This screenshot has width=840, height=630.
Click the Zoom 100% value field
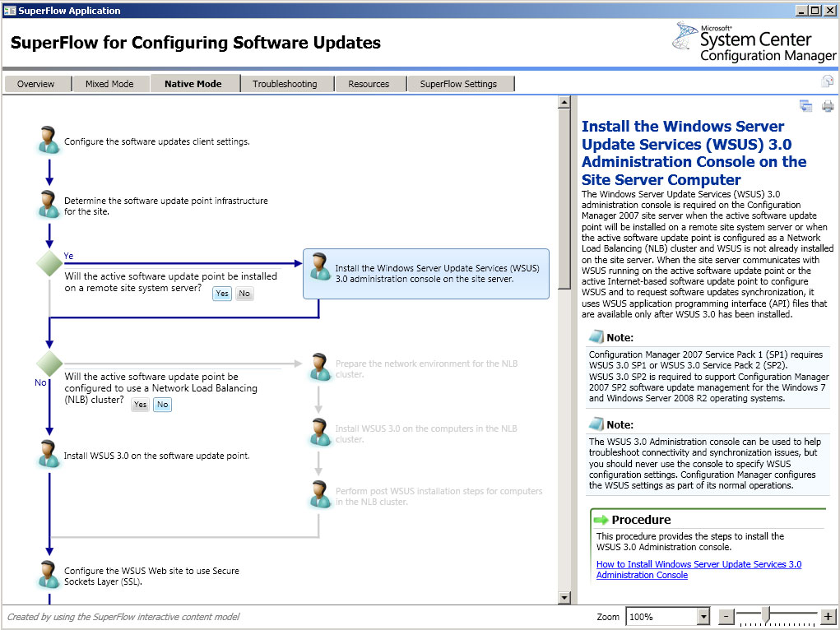tap(661, 617)
